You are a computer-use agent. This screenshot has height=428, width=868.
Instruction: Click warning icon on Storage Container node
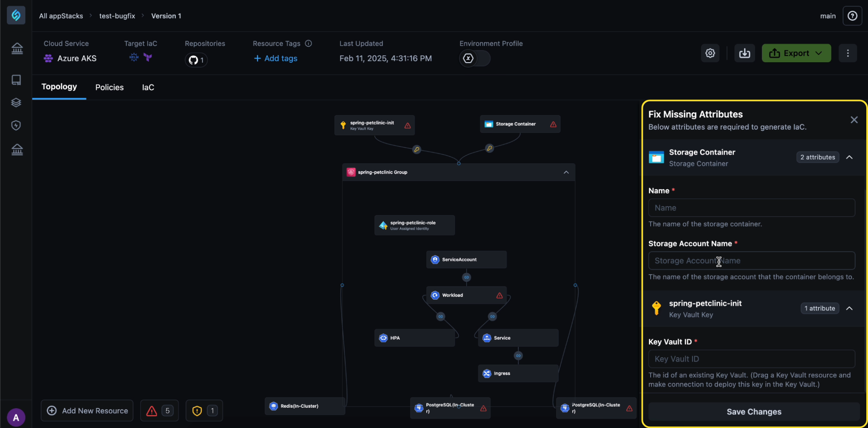[x=554, y=124]
